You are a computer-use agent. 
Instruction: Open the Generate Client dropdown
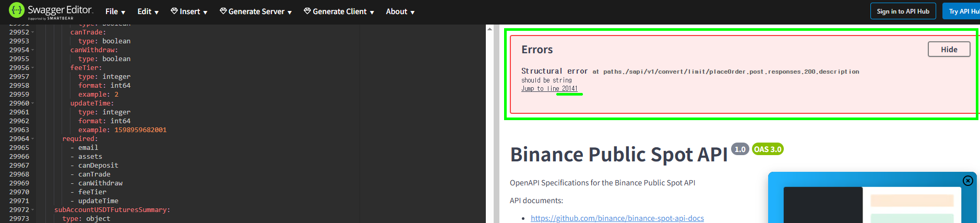coord(339,11)
